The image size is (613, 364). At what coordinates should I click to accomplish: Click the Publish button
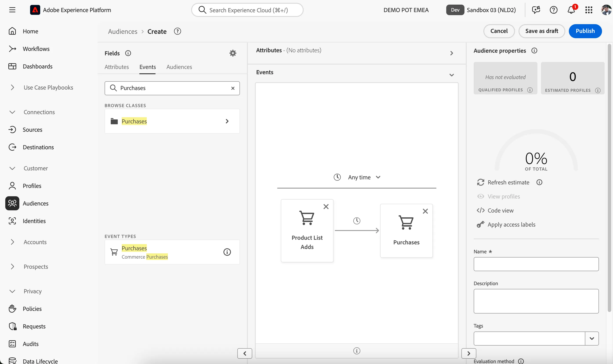tap(585, 31)
